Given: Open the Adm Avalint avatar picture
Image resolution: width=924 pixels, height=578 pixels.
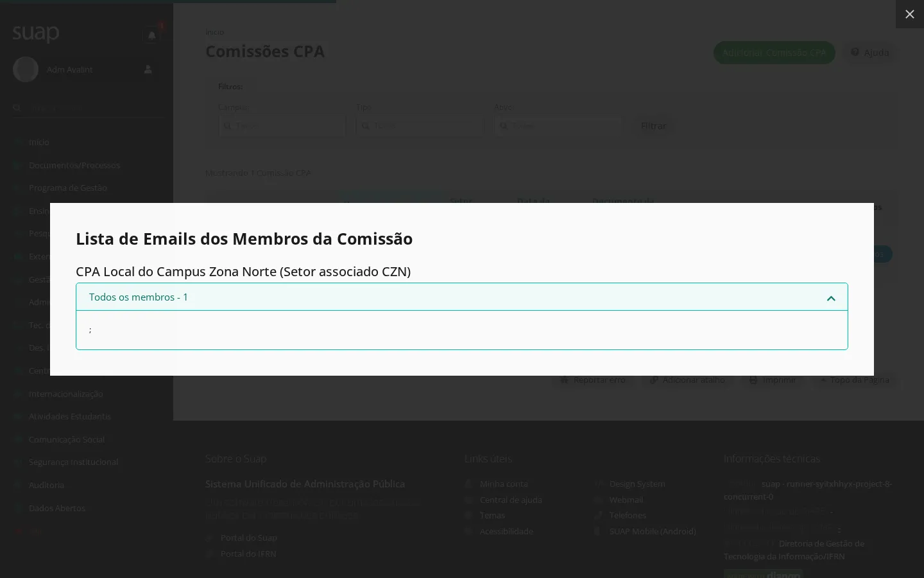Looking at the screenshot, I should pos(26,69).
